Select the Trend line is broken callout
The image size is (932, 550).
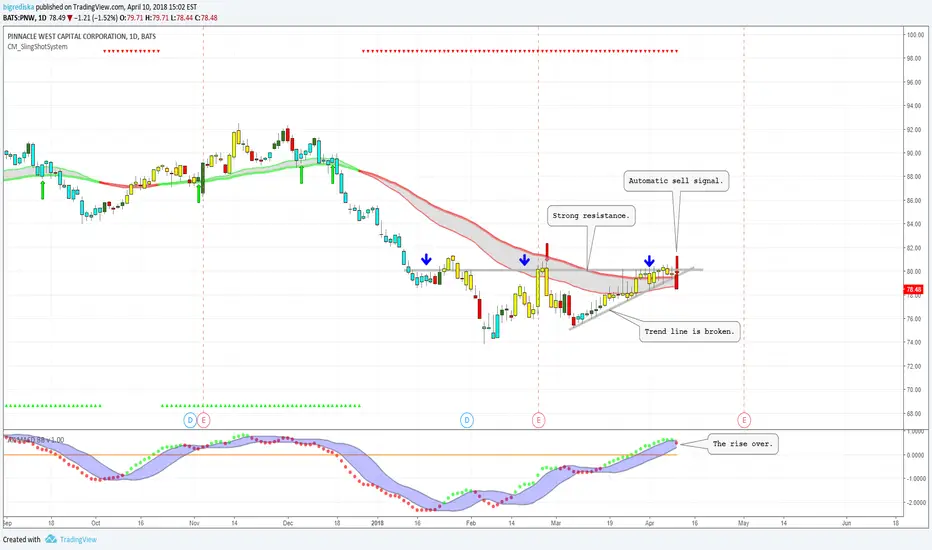689,332
